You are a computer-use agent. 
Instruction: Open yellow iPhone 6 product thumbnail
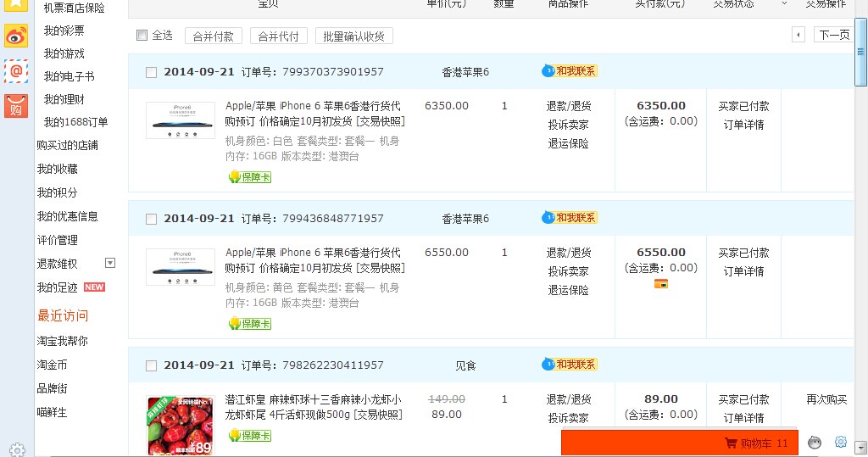[181, 267]
